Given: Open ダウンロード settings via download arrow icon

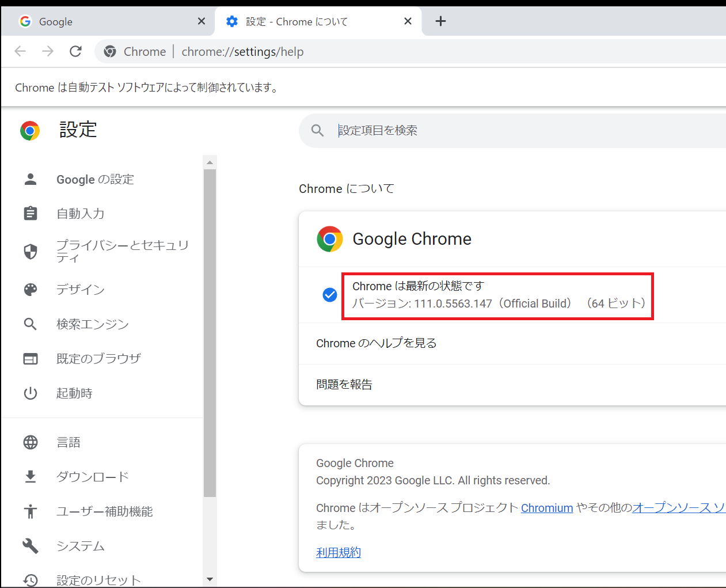Looking at the screenshot, I should [x=30, y=476].
